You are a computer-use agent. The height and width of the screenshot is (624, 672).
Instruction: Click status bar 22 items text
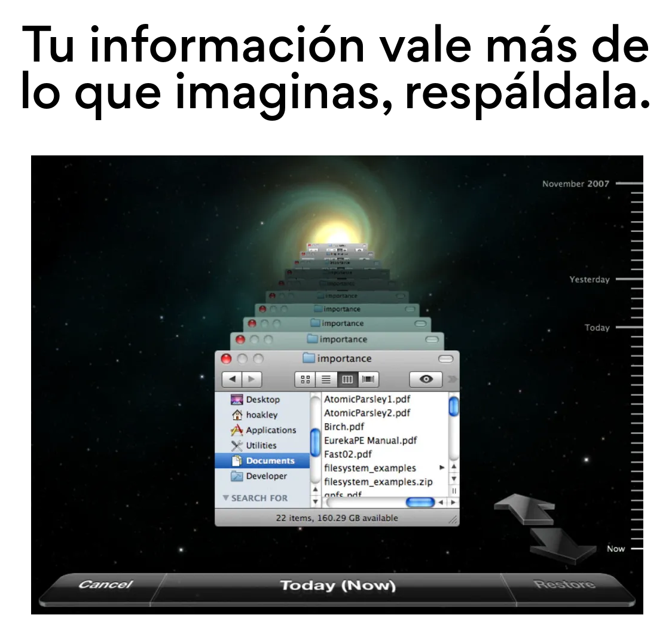point(337,518)
